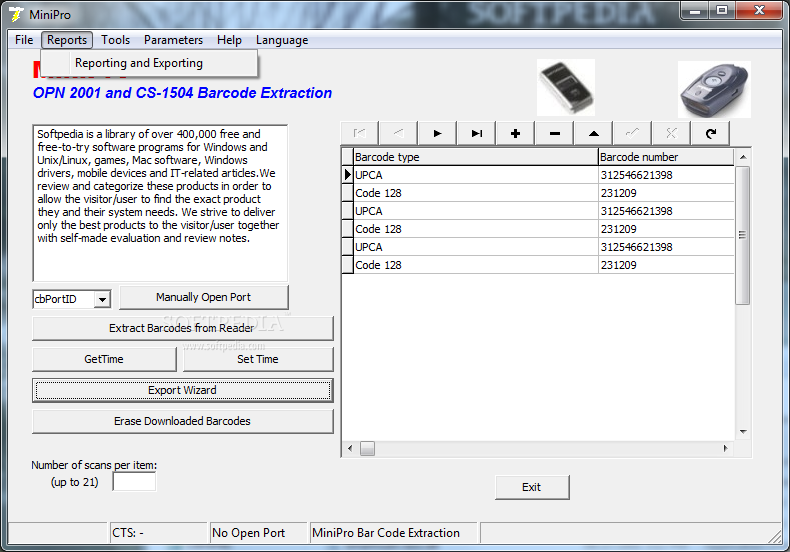
Task: Open the cbPortID combo box dropdown
Action: (102, 299)
